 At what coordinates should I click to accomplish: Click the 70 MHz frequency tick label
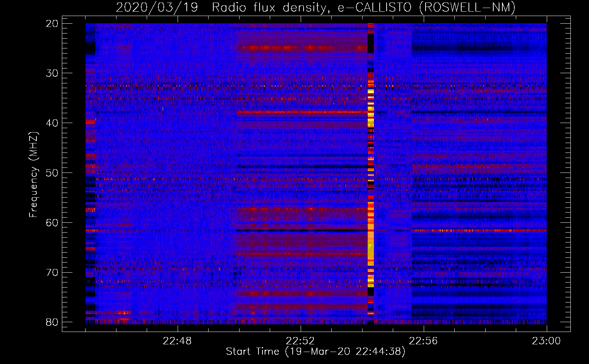coord(52,273)
